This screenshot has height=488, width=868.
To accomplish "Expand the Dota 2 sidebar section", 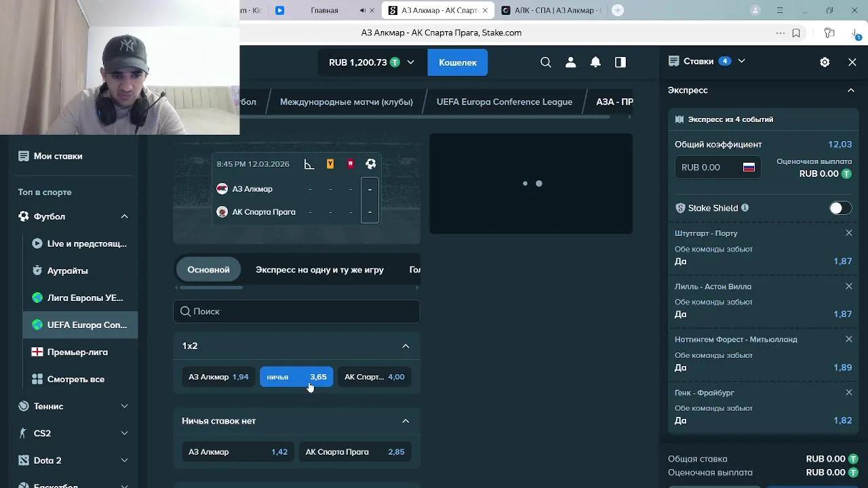I will coord(125,460).
